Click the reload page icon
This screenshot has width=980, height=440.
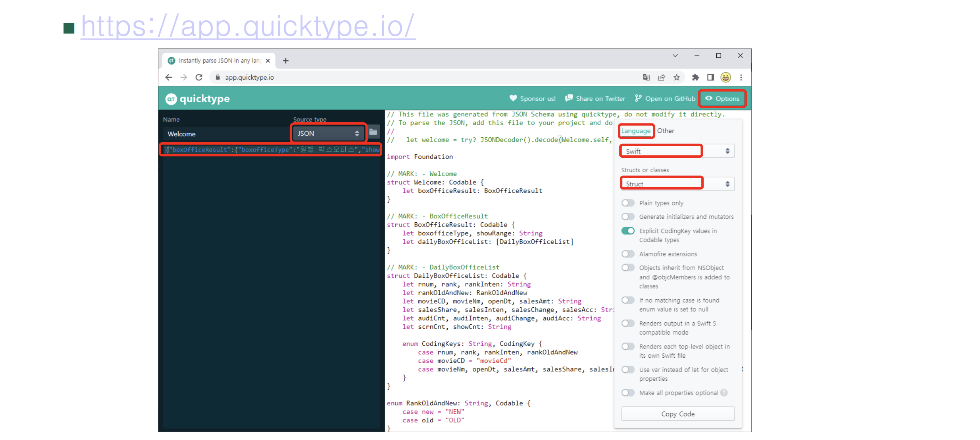(x=199, y=77)
